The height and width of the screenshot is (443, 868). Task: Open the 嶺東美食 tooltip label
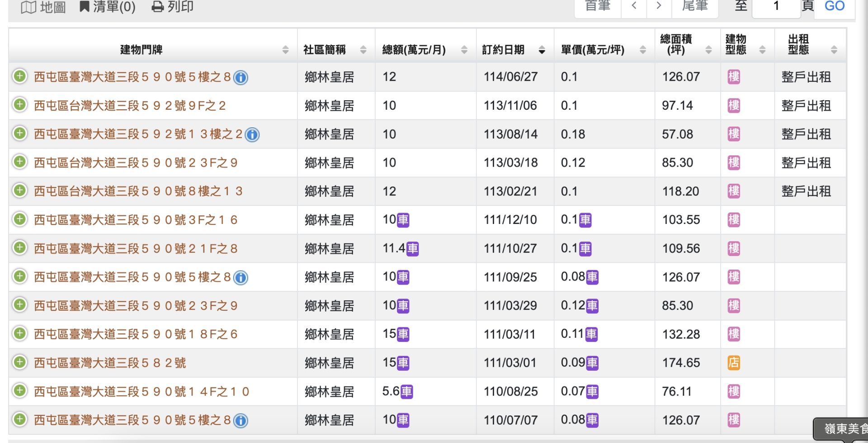tap(842, 429)
